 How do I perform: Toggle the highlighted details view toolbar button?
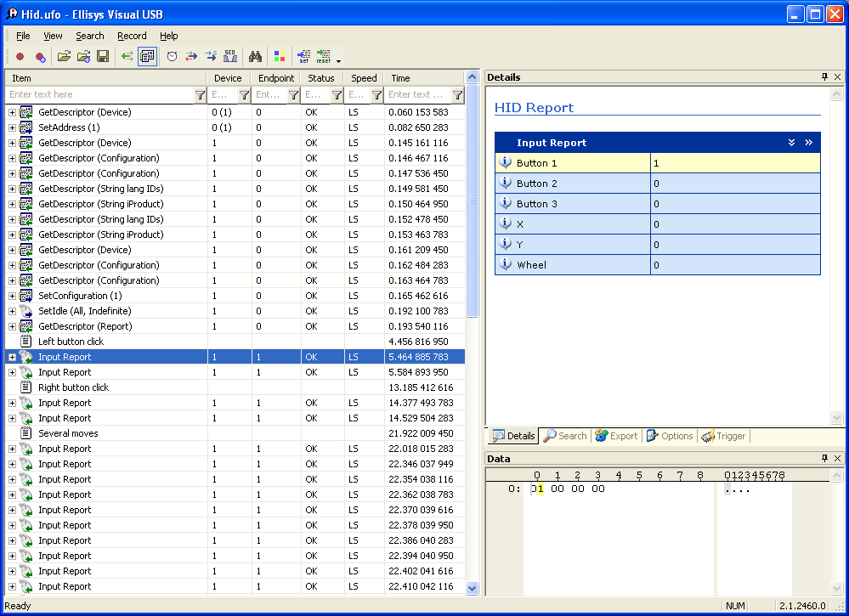tap(147, 57)
